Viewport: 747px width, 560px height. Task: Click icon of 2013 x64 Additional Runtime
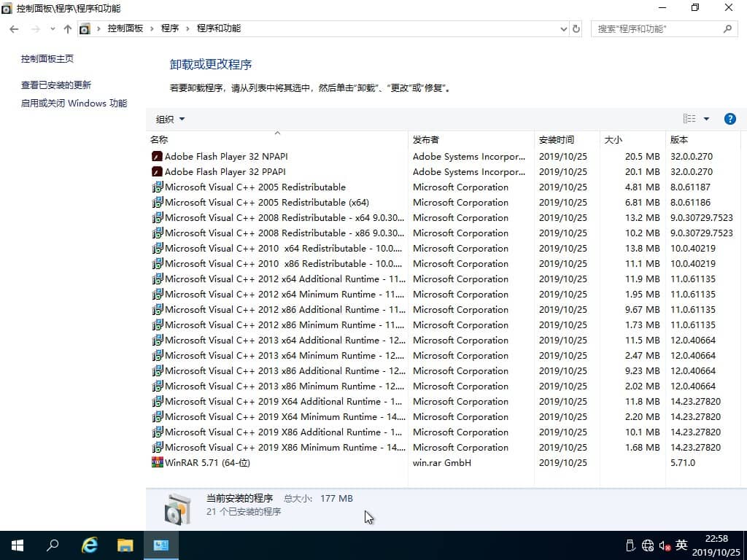158,340
